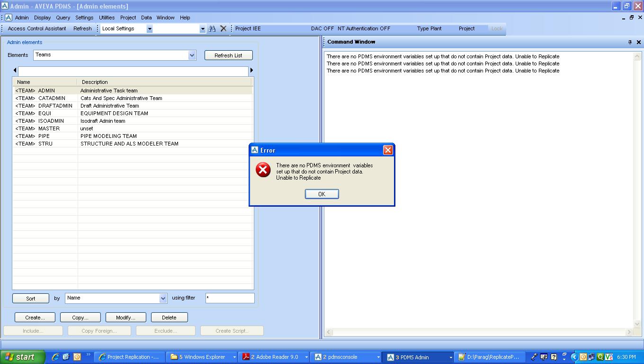Click the left arrow above the teams list

pyautogui.click(x=15, y=70)
